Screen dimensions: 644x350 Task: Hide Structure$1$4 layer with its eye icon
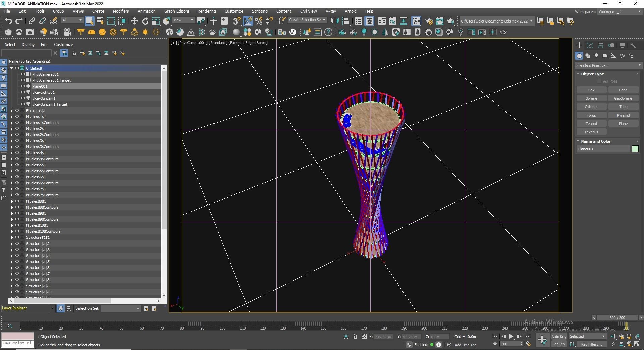[17, 256]
